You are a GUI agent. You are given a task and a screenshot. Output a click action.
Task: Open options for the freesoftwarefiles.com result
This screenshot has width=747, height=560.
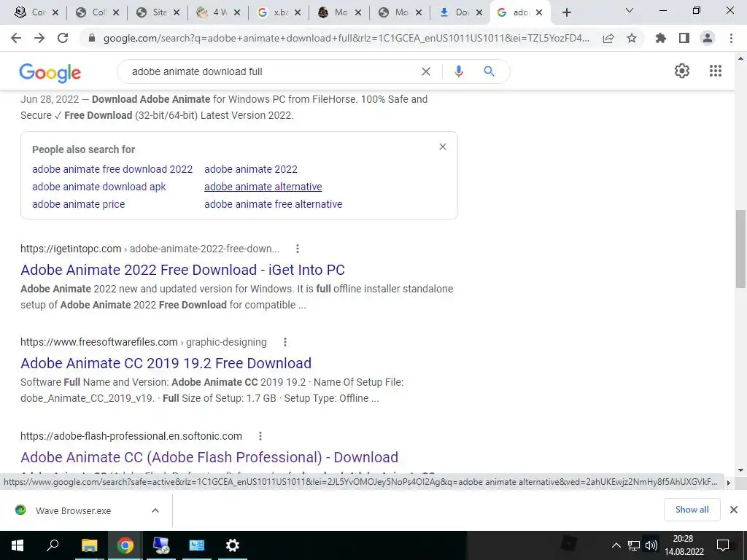tap(285, 342)
